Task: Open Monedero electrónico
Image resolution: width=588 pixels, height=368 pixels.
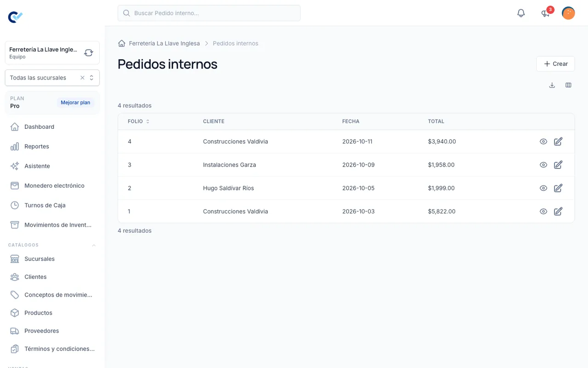Action: point(52,186)
